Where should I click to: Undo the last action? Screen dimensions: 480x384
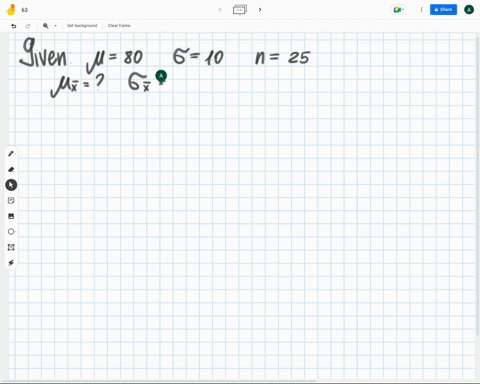[14, 26]
